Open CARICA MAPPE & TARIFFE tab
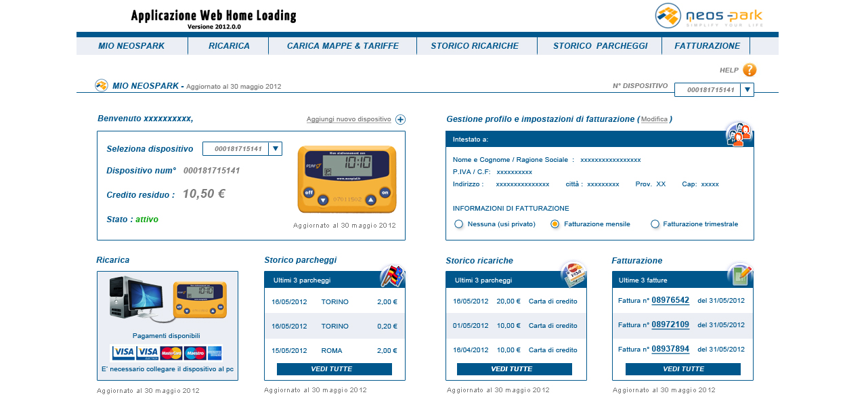 [343, 46]
